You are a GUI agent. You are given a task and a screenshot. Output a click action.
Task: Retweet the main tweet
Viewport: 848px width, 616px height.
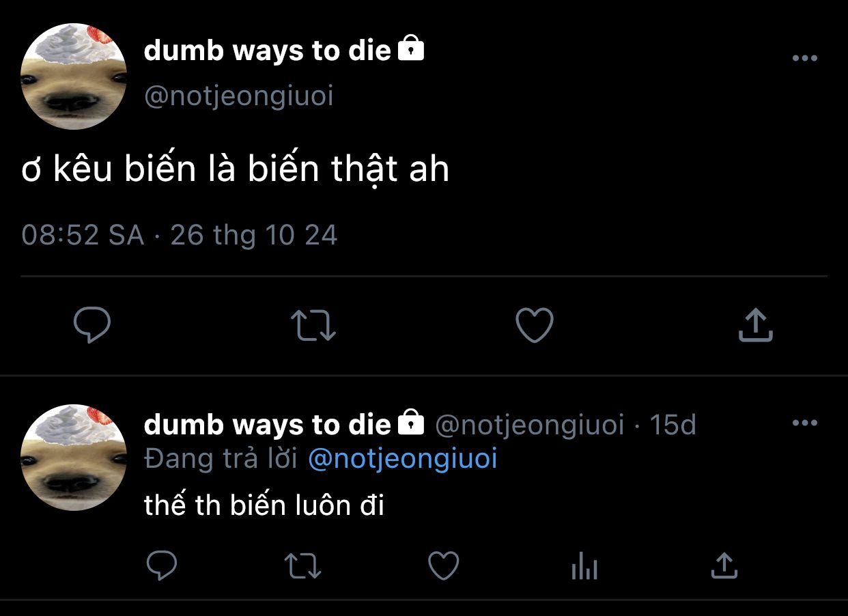coord(313,326)
